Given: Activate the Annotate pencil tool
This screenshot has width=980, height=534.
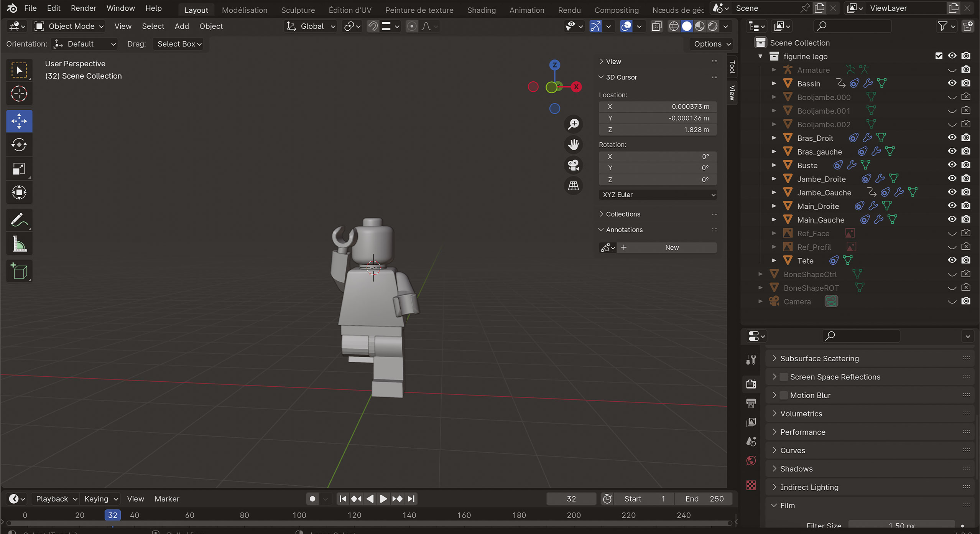Looking at the screenshot, I should click(x=19, y=220).
